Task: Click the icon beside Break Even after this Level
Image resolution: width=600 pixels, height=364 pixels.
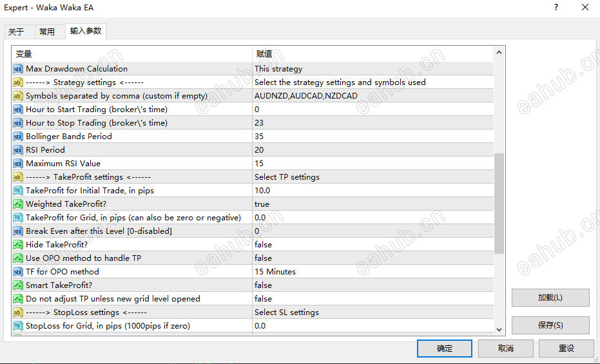Action: coord(17,231)
